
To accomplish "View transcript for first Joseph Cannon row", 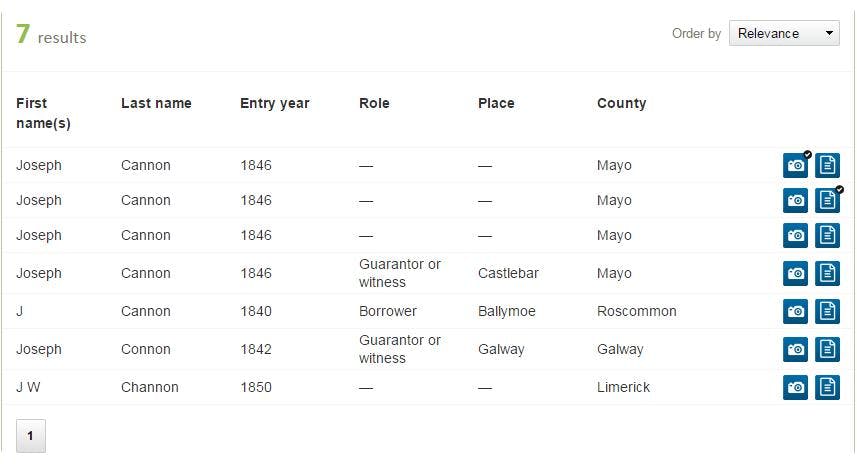I will click(827, 166).
